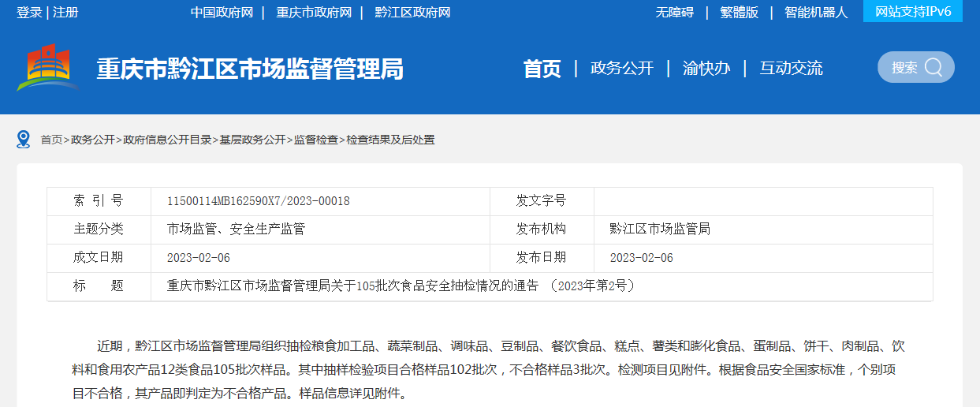Click the location pin icon beside breadcrumb
The width and height of the screenshot is (980, 407).
click(24, 140)
